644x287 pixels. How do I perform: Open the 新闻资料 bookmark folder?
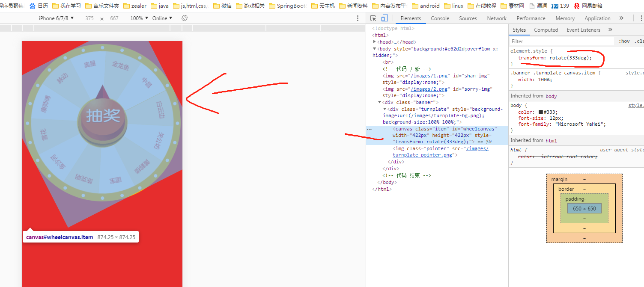pyautogui.click(x=353, y=6)
